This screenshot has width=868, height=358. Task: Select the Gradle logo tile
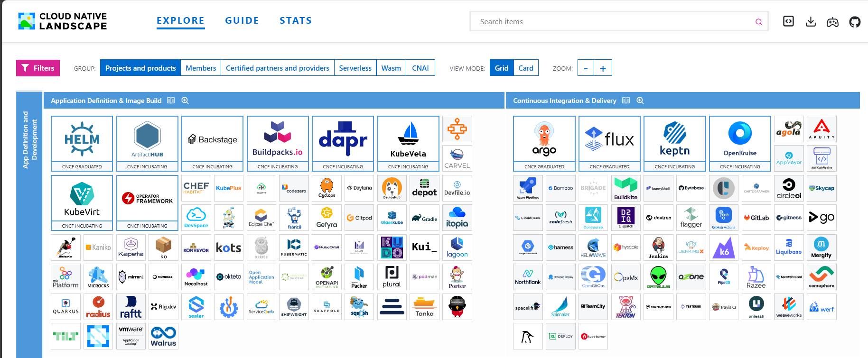click(x=424, y=218)
